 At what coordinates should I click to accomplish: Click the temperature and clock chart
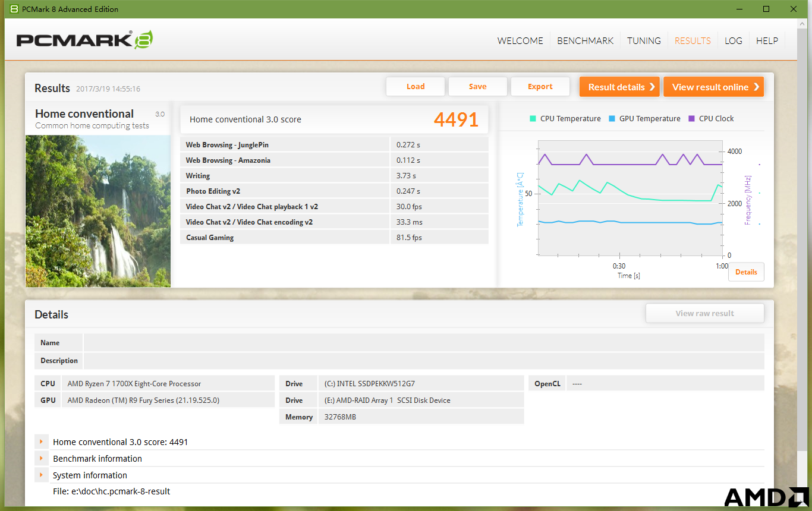coord(630,198)
